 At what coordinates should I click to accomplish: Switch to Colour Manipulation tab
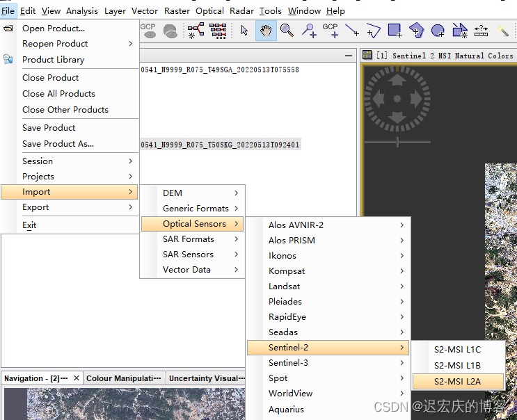coord(124,378)
